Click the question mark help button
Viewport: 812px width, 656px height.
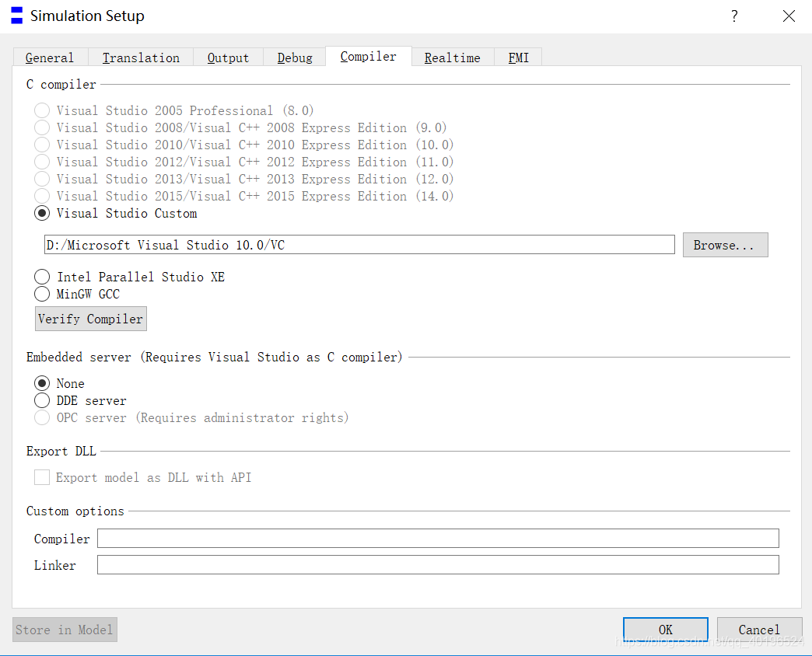click(734, 16)
